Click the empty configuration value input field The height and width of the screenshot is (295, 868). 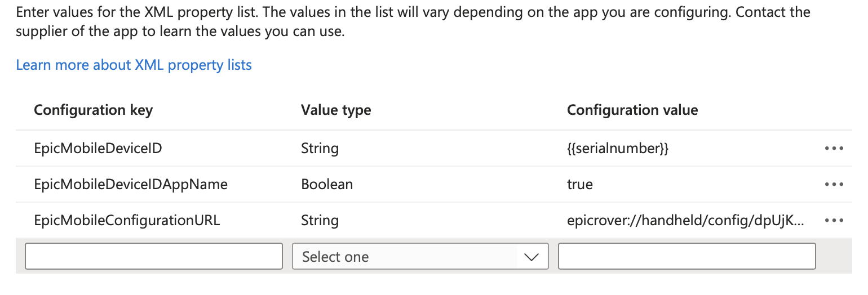tap(687, 257)
